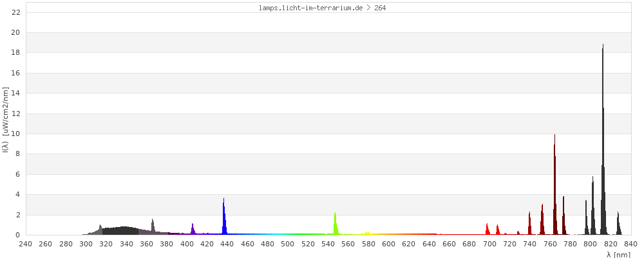Select the y-axis tick label 18

pyautogui.click(x=16, y=53)
